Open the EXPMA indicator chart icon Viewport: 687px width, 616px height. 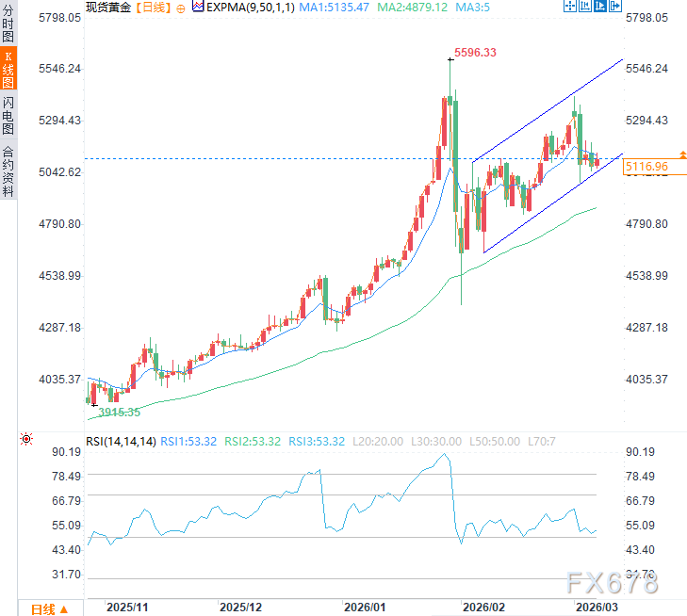pyautogui.click(x=198, y=7)
